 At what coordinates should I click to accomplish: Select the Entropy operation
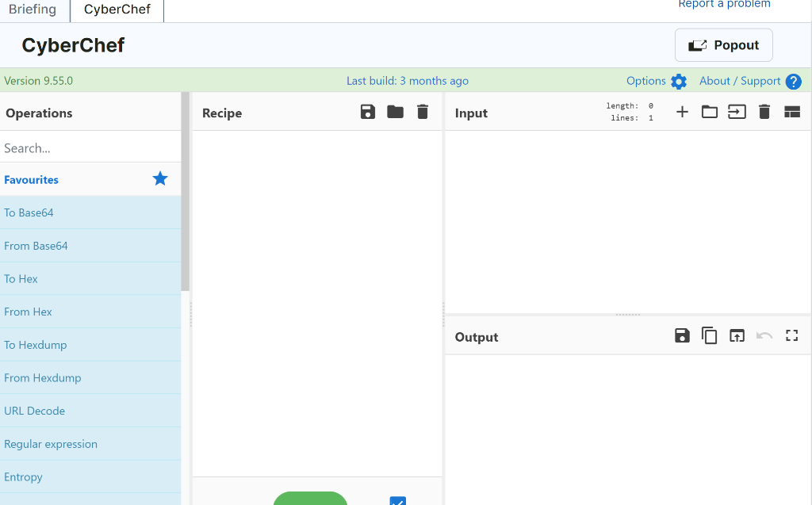[x=90, y=476]
